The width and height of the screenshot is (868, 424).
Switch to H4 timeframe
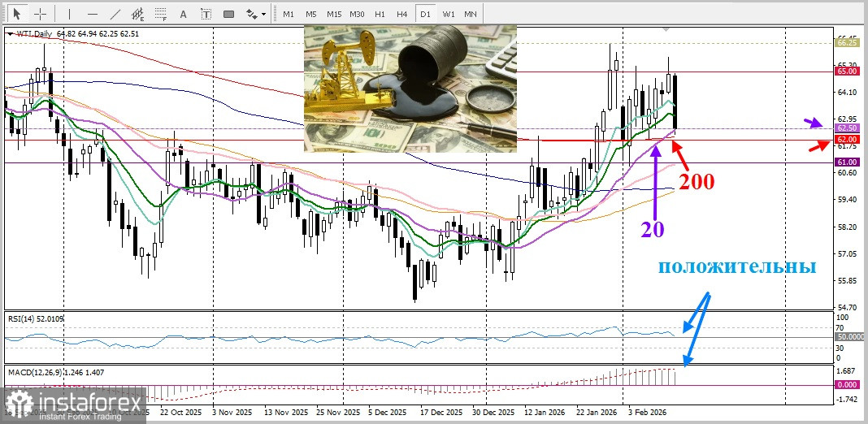pyautogui.click(x=401, y=14)
